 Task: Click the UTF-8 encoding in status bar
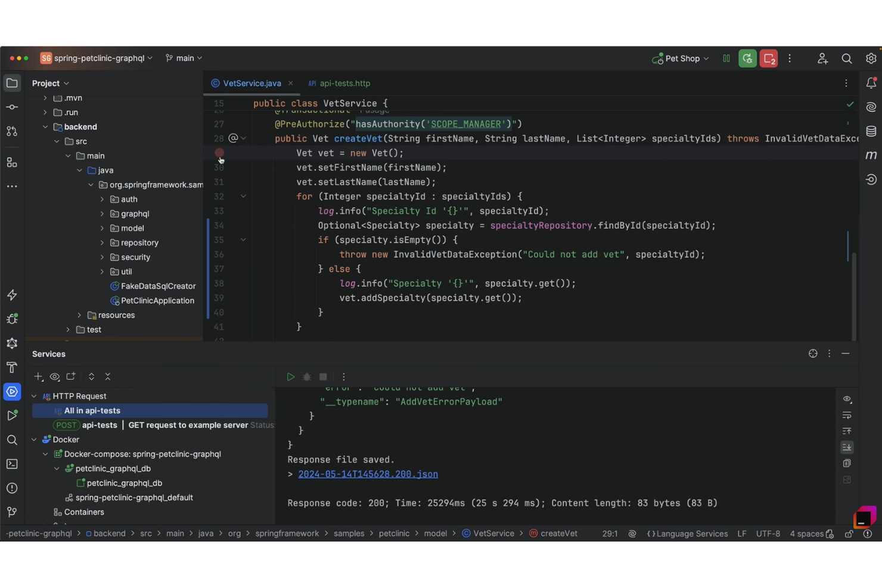click(x=768, y=534)
